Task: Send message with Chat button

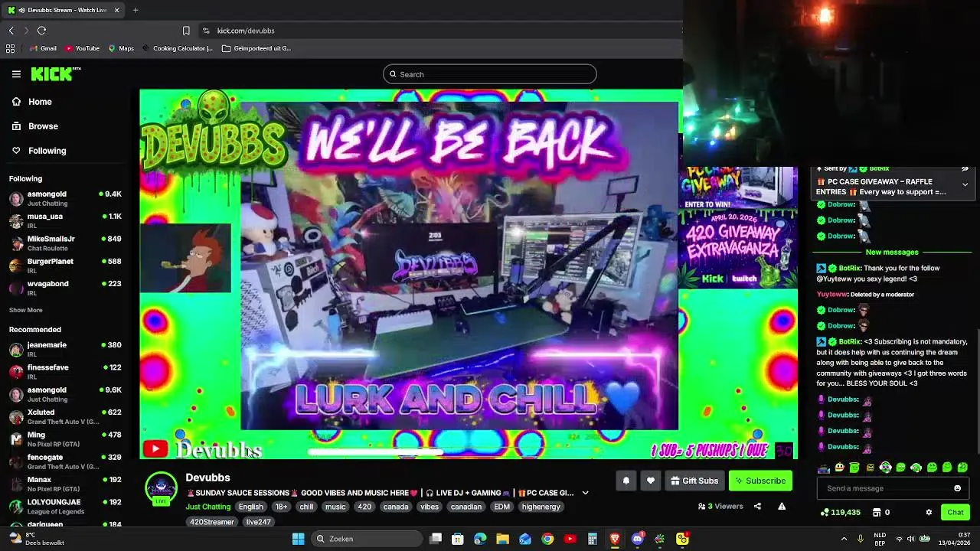Action: pyautogui.click(x=955, y=512)
